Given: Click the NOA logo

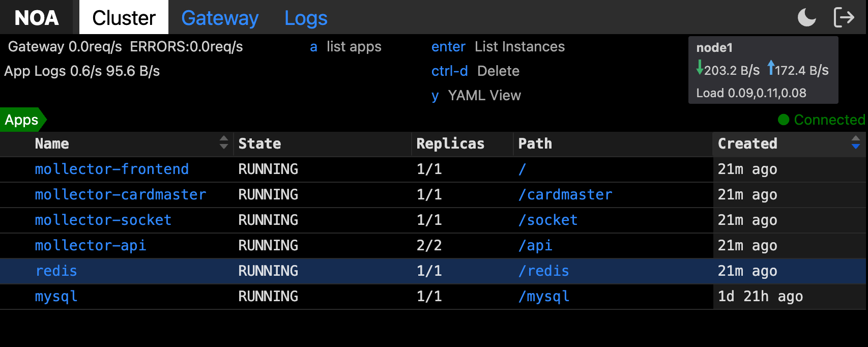Looking at the screenshot, I should tap(37, 18).
